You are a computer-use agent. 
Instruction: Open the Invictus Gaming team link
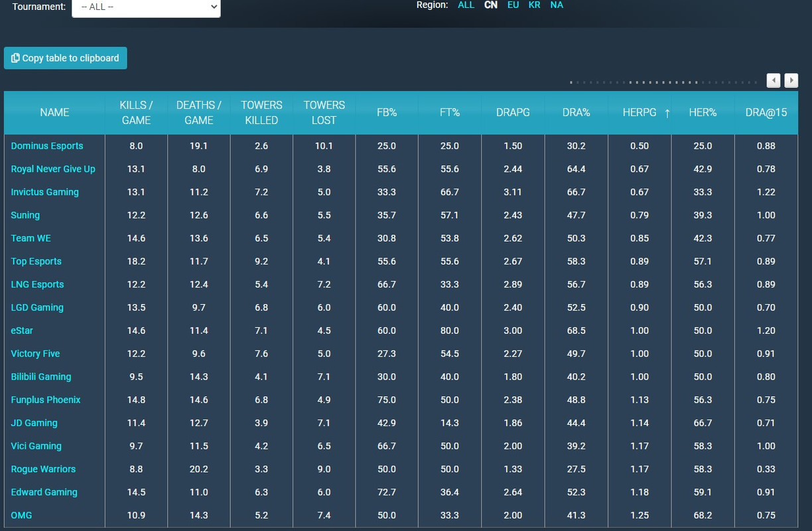point(44,192)
